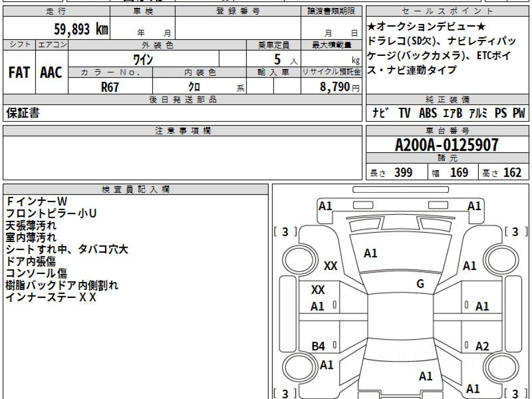The width and height of the screenshot is (532, 399).
Task: Click the カラーNo. header
Action: tap(110, 72)
